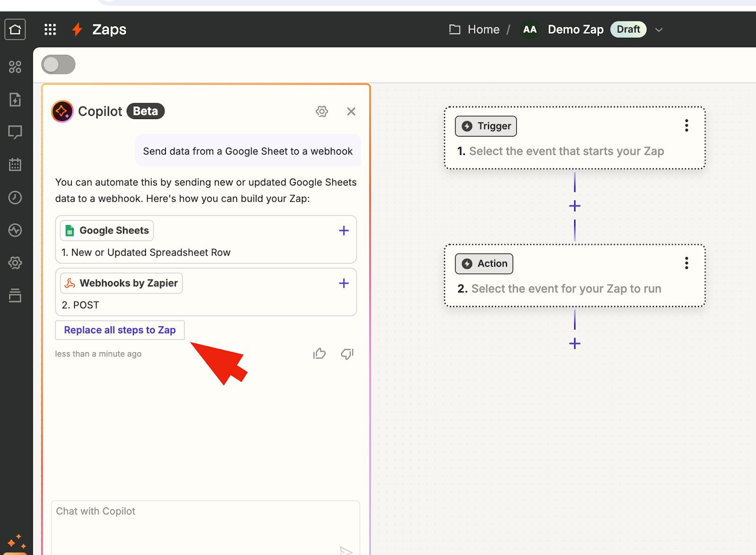Give thumbs down to Copilot response
The width and height of the screenshot is (756, 555).
tap(347, 354)
